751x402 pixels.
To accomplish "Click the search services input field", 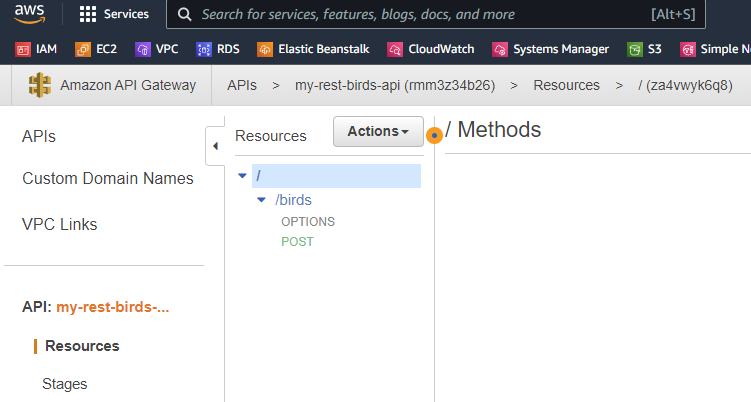I will (436, 14).
